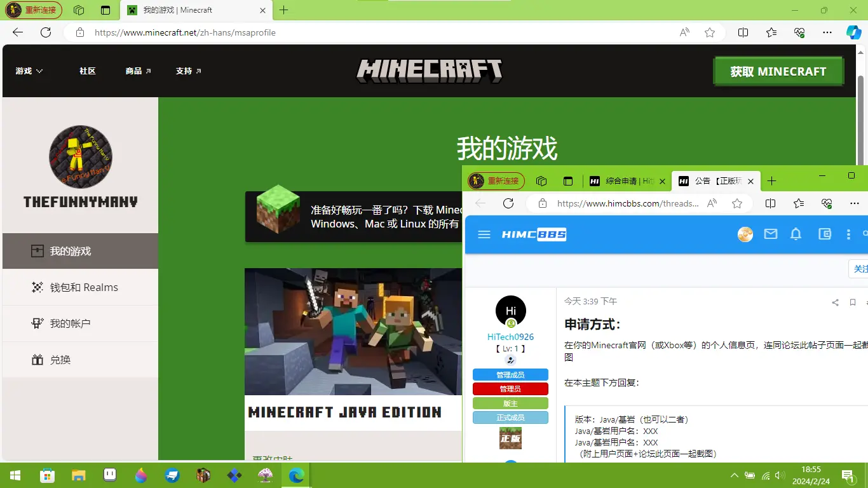868x488 pixels.
Task: Share the forum post using the share icon
Action: point(835,302)
